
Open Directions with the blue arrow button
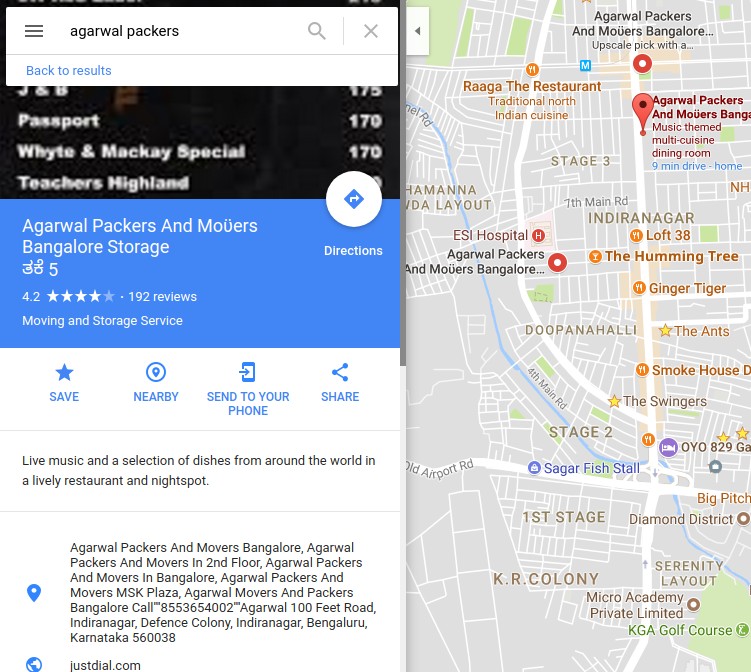354,199
